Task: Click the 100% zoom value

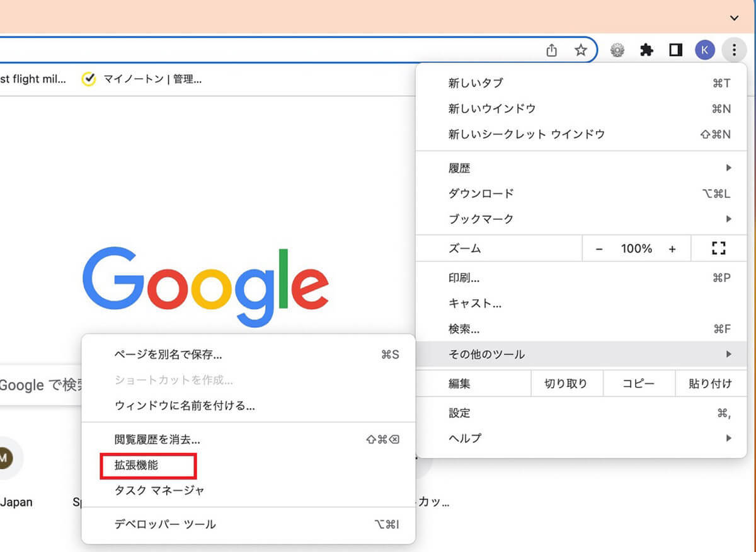Action: [636, 249]
